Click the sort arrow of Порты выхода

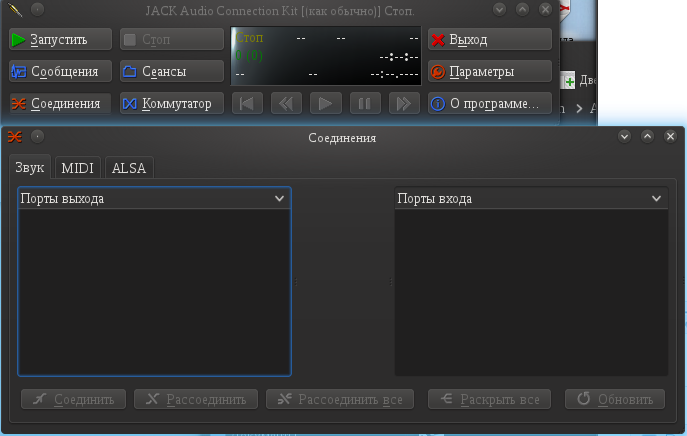pyautogui.click(x=280, y=199)
